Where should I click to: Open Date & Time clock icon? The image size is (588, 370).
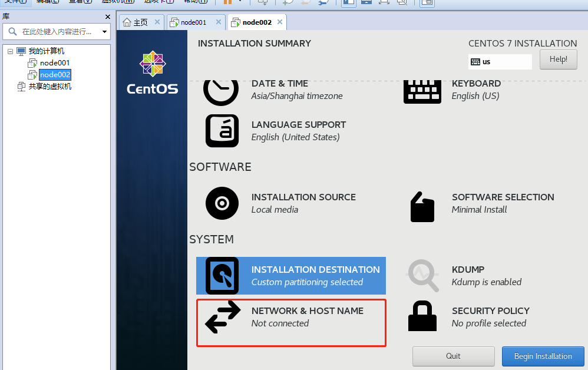pos(221,91)
